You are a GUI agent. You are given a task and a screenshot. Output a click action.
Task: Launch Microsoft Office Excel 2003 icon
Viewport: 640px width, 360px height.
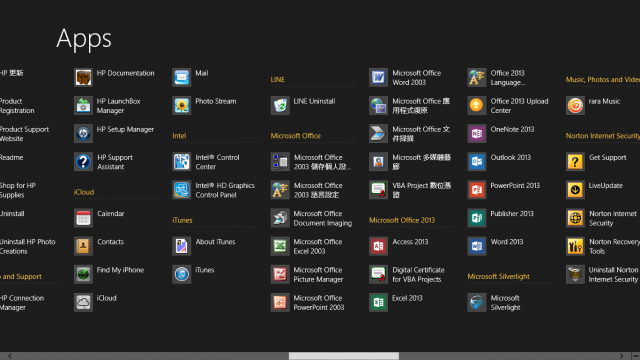(x=280, y=246)
